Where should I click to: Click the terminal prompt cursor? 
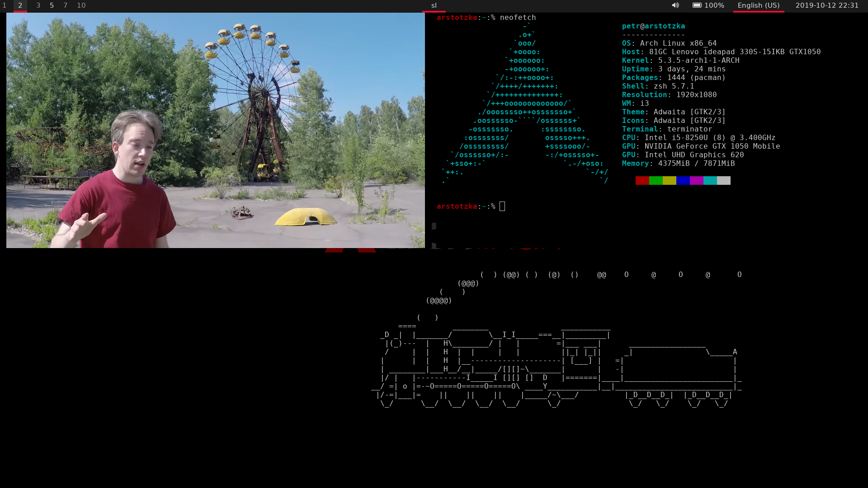(502, 206)
